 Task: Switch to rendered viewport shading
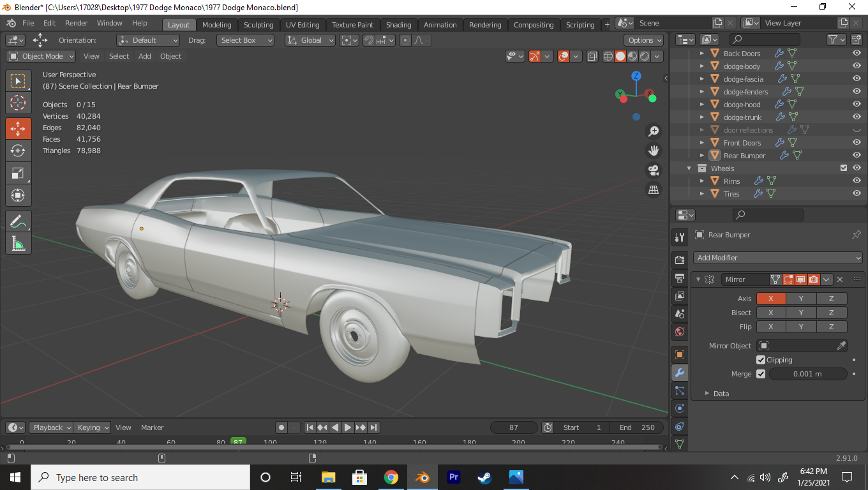point(645,56)
